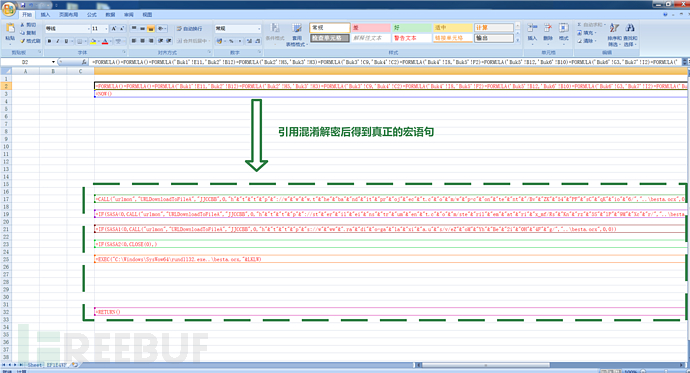
Task: Open the font size dropdown
Action: pyautogui.click(x=106, y=29)
